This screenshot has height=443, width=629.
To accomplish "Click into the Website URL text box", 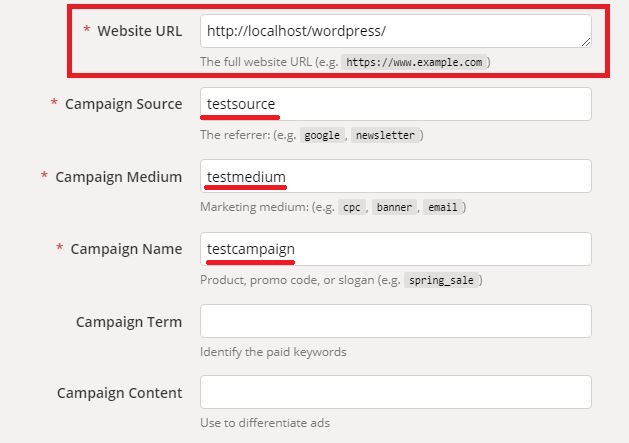I will pos(395,31).
